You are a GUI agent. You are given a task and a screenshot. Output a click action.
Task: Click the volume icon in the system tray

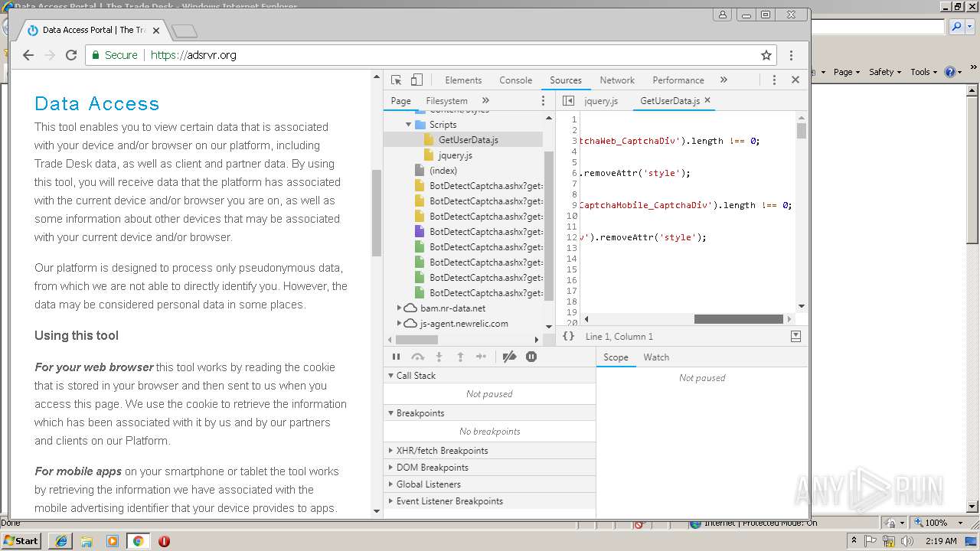(x=906, y=541)
